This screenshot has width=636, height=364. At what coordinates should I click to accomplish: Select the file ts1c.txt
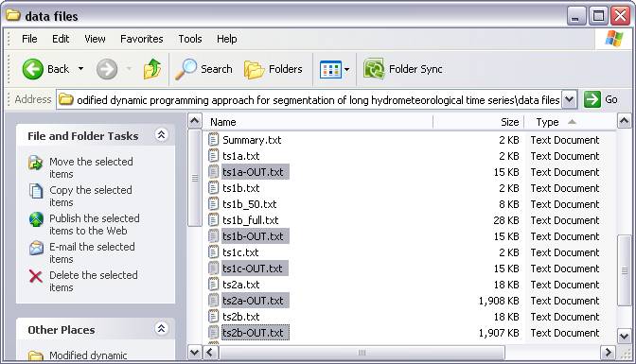(240, 252)
